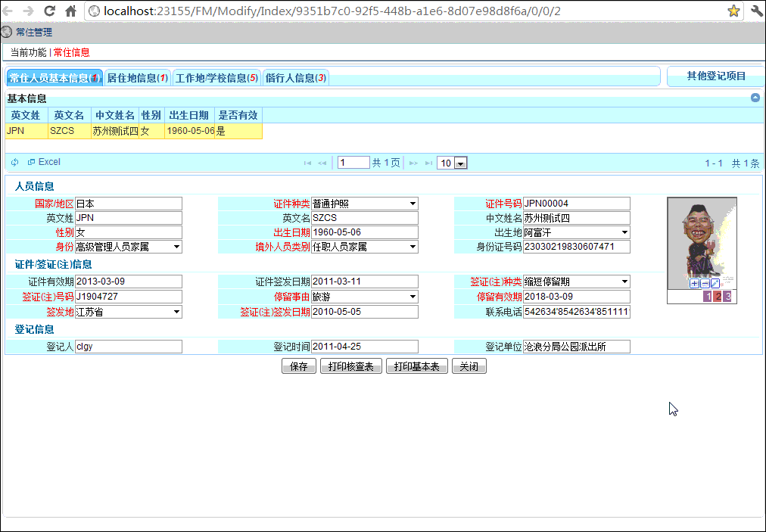Remove photo with the minus icon
Image resolution: width=766 pixels, height=532 pixels.
click(x=705, y=283)
